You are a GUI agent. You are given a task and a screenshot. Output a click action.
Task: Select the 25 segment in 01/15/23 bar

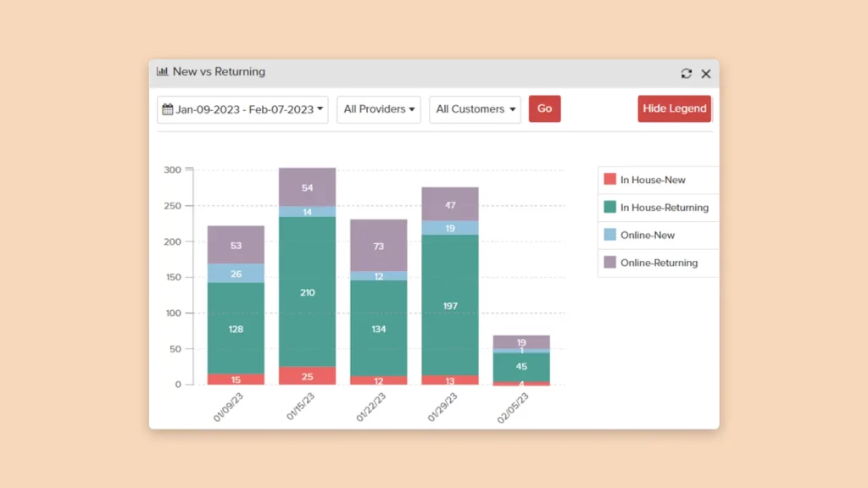pyautogui.click(x=307, y=375)
